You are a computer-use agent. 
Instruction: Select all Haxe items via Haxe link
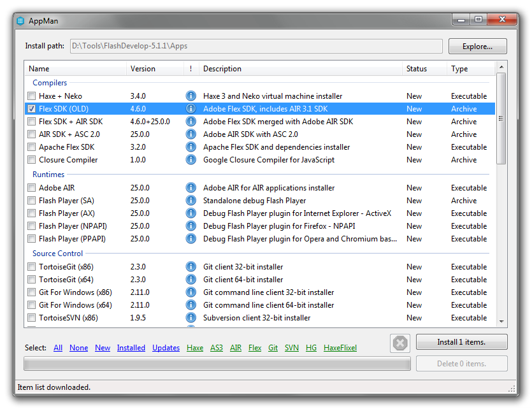pos(195,348)
